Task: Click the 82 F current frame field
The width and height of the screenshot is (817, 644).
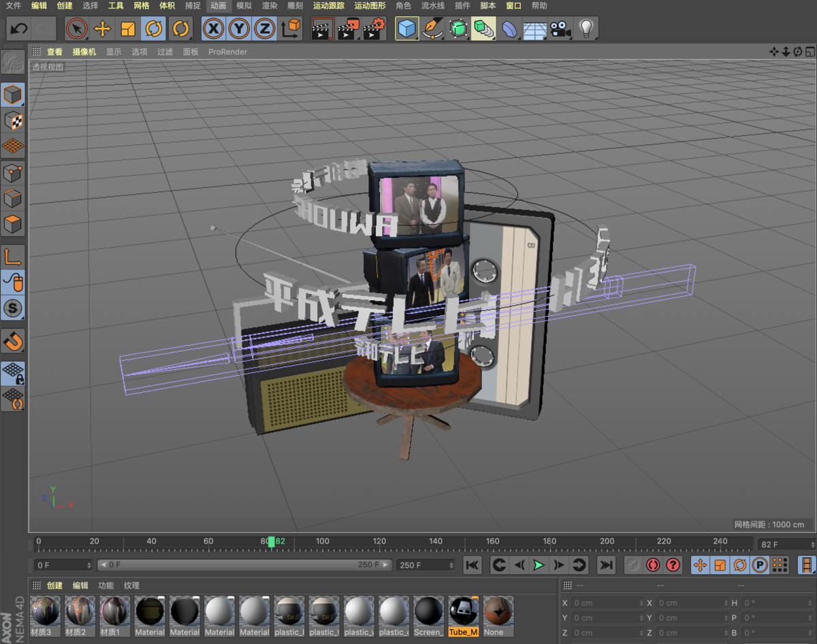Action: click(x=786, y=544)
